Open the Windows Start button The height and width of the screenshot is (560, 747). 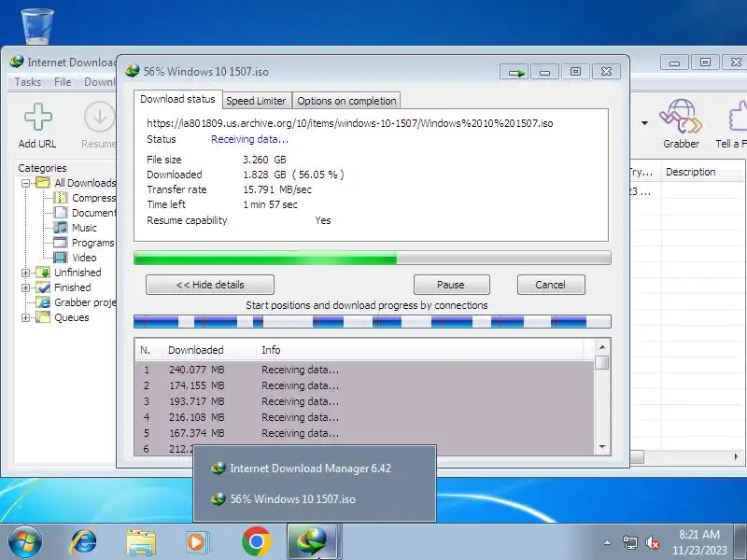point(24,542)
